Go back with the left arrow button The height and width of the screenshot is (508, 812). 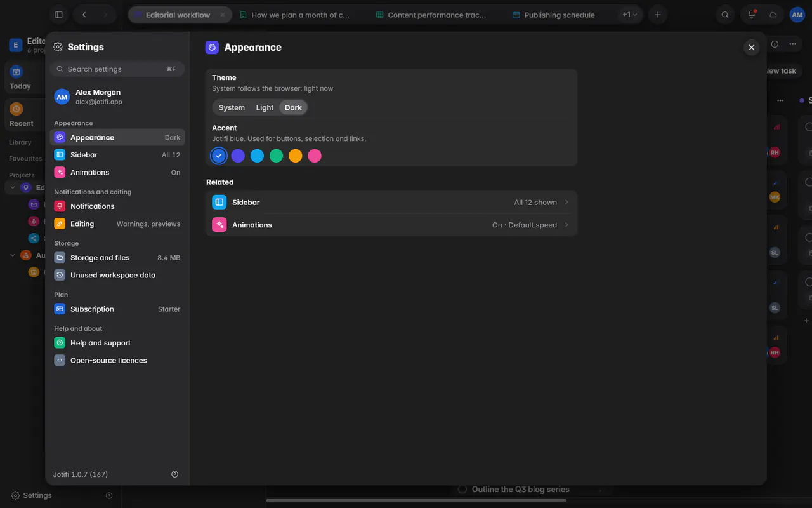pos(84,15)
